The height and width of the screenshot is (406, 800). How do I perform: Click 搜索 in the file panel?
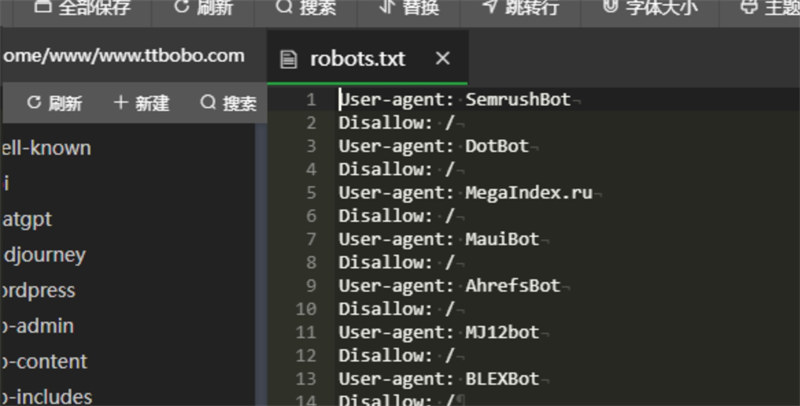(x=228, y=103)
